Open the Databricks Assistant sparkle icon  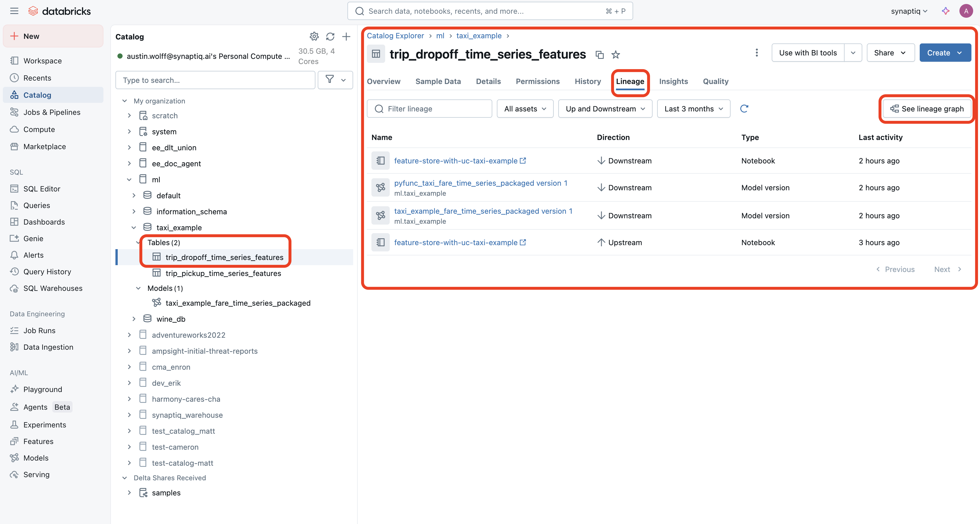[x=946, y=11]
